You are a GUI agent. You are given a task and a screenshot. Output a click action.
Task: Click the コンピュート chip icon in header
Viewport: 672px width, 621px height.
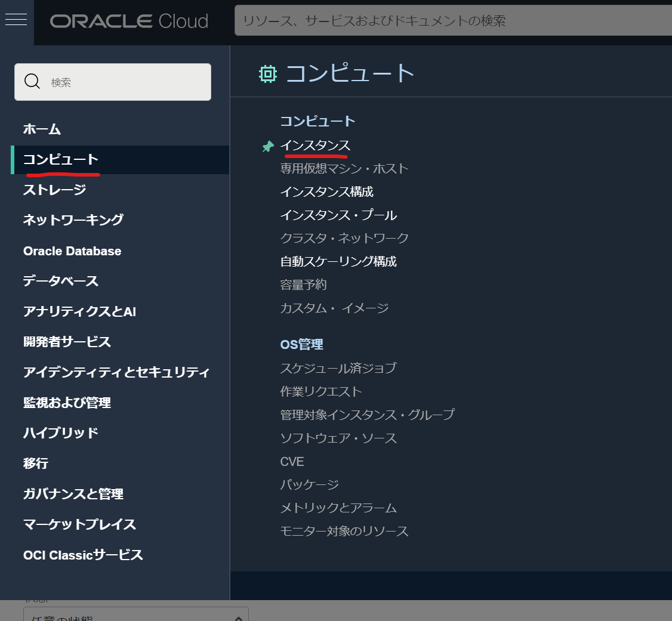[268, 73]
